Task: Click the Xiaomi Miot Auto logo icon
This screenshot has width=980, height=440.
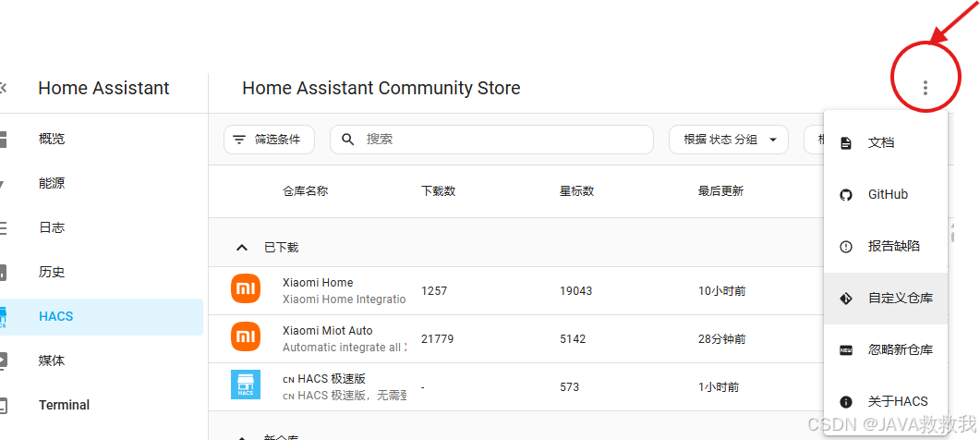Action: pos(246,336)
